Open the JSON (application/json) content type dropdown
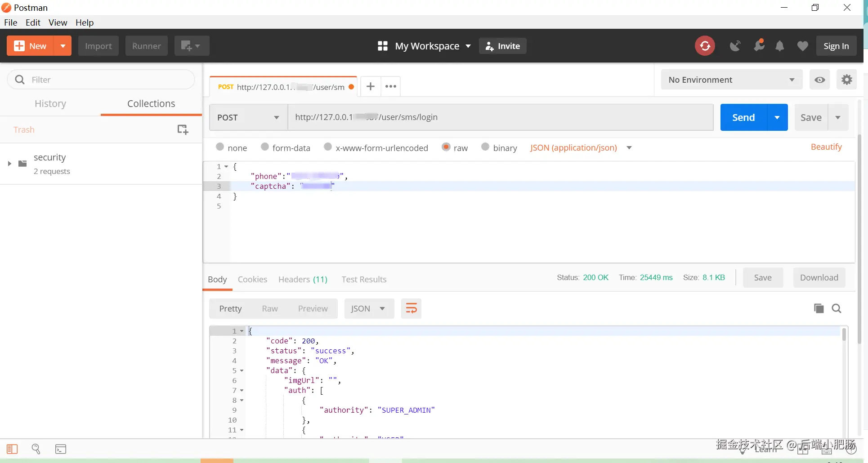 click(x=581, y=148)
